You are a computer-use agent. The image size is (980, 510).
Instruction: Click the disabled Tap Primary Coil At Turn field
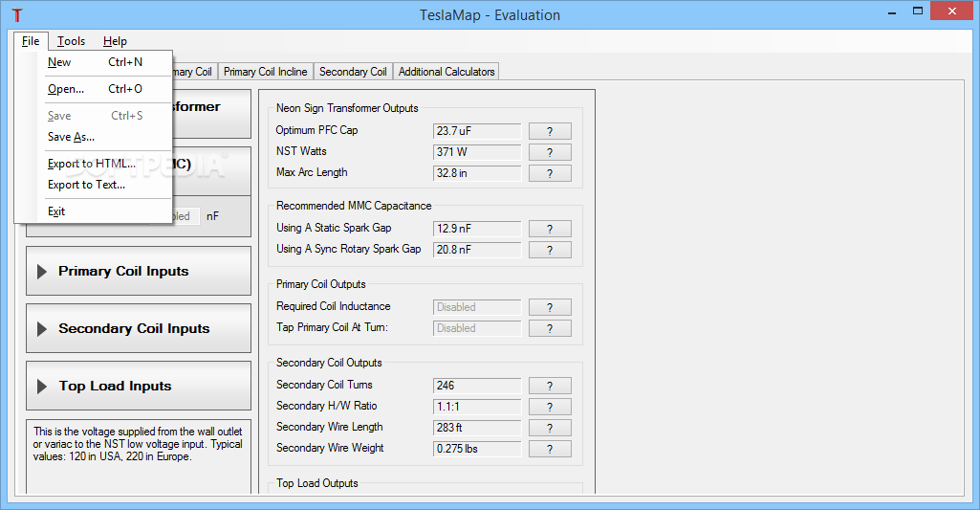pos(477,328)
